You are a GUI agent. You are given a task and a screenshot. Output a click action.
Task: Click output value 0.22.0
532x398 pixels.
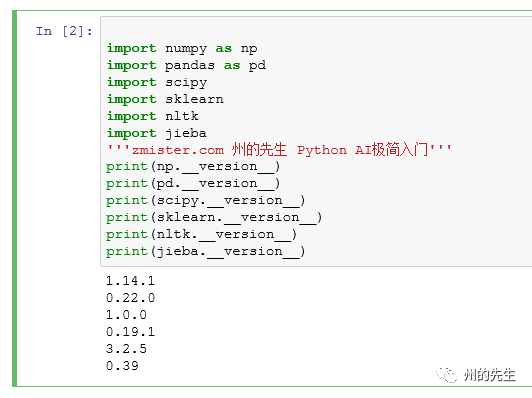130,298
